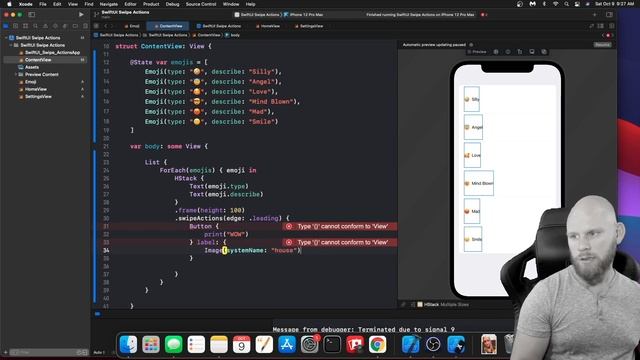Click the first error "Type '()' cannot conform to 'View'"
The width and height of the screenshot is (640, 360).
(x=339, y=226)
